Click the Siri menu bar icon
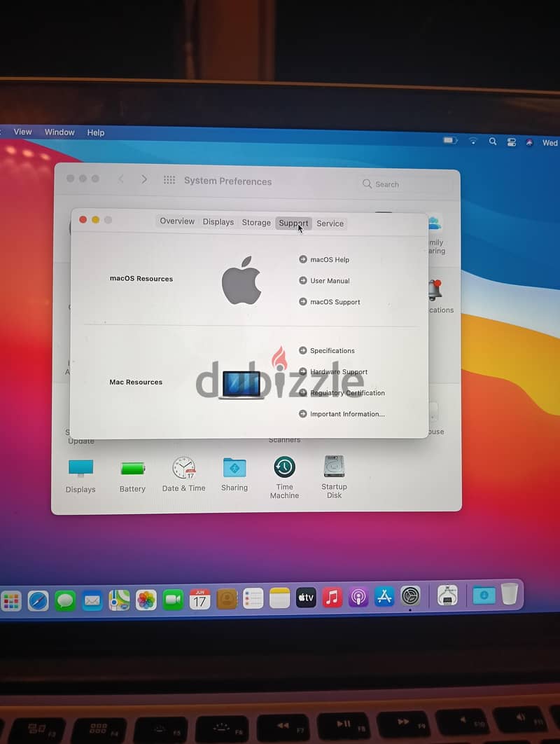The height and width of the screenshot is (744, 560). coord(529,142)
